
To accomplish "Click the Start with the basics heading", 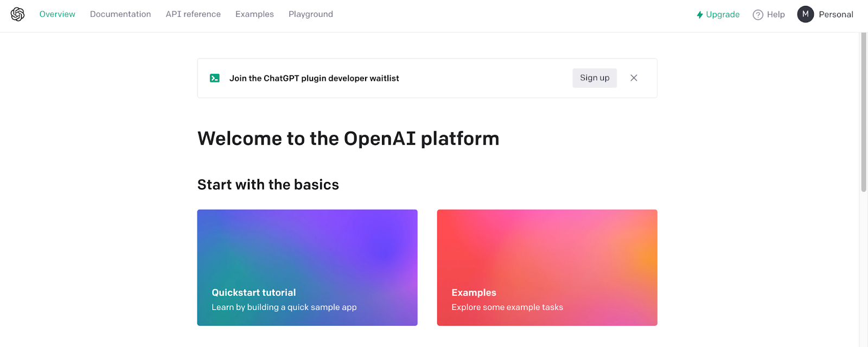I will (x=268, y=185).
